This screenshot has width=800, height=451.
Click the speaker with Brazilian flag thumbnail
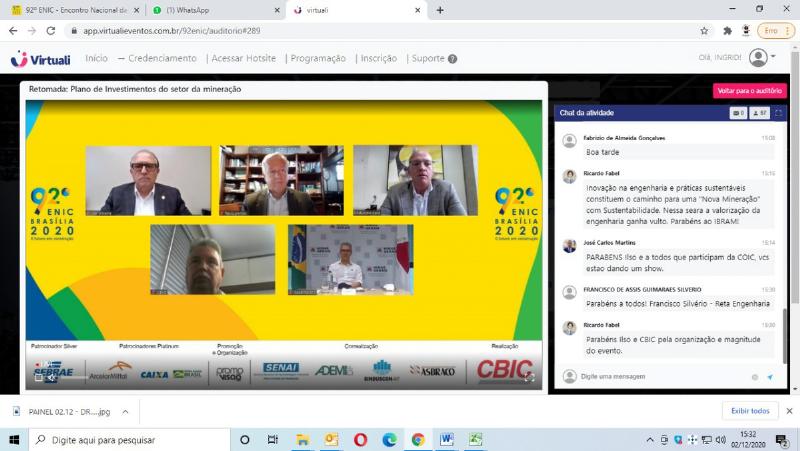(x=351, y=260)
